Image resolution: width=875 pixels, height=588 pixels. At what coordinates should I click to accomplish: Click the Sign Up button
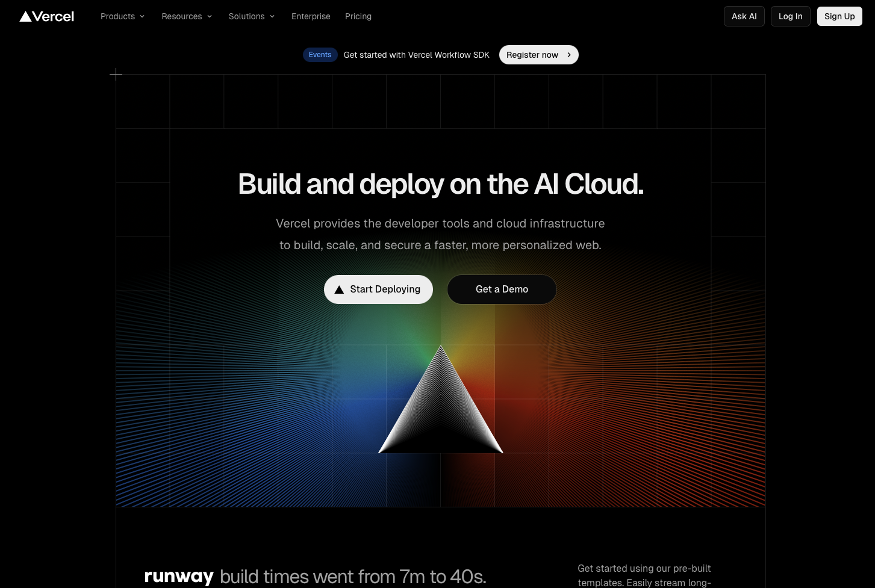tap(839, 16)
